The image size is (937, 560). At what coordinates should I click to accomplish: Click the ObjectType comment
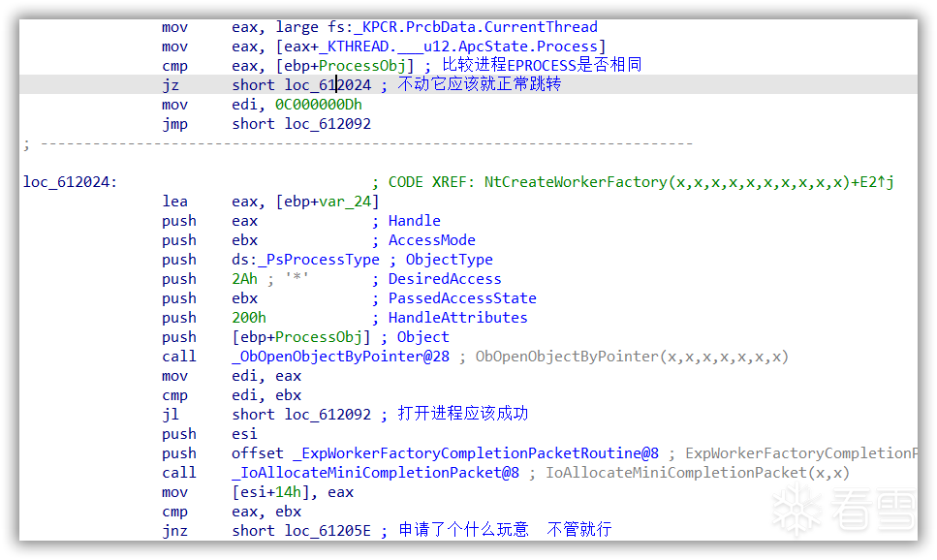tap(450, 260)
